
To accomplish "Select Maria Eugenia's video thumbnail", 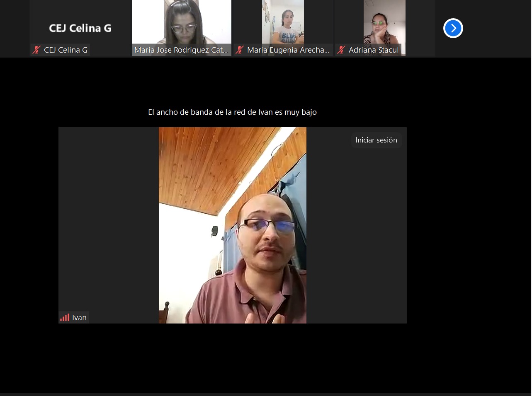I will click(x=283, y=23).
